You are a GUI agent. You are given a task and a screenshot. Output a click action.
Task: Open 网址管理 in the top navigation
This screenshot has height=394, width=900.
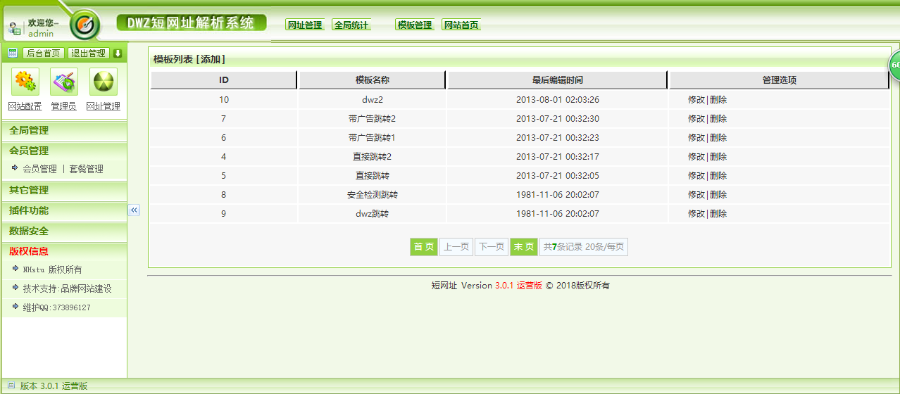pyautogui.click(x=305, y=25)
